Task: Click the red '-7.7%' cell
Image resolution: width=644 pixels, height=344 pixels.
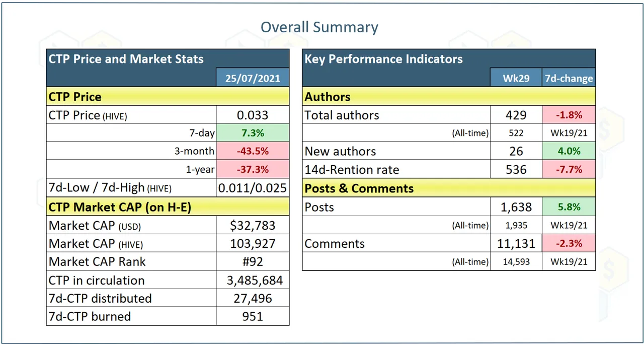Action: (x=569, y=170)
